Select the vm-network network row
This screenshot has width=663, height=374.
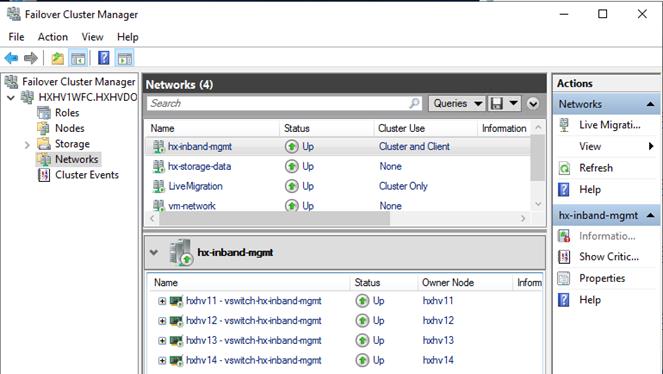tap(338, 205)
